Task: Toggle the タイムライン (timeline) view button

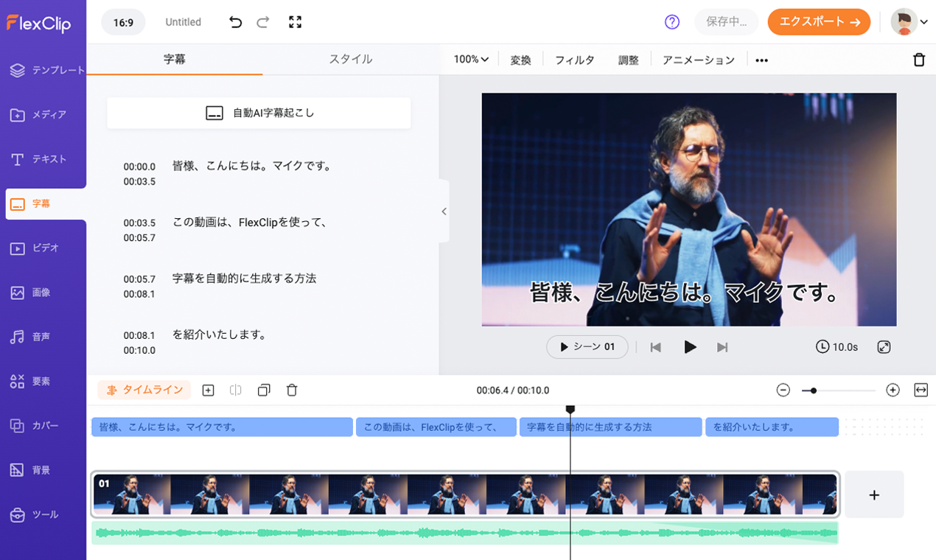Action: click(144, 390)
